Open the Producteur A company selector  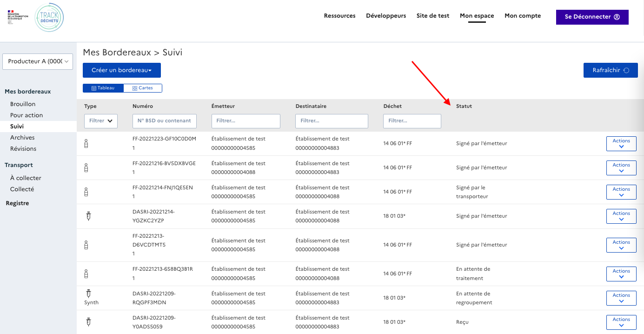pyautogui.click(x=38, y=61)
